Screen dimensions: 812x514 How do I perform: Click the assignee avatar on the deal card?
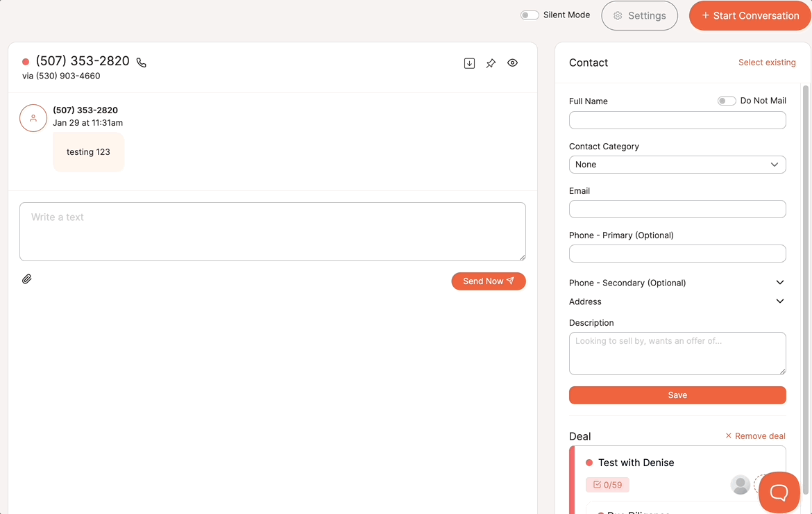pyautogui.click(x=740, y=485)
